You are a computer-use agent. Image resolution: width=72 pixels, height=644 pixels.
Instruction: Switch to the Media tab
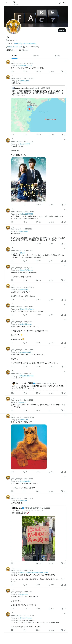(57, 56)
